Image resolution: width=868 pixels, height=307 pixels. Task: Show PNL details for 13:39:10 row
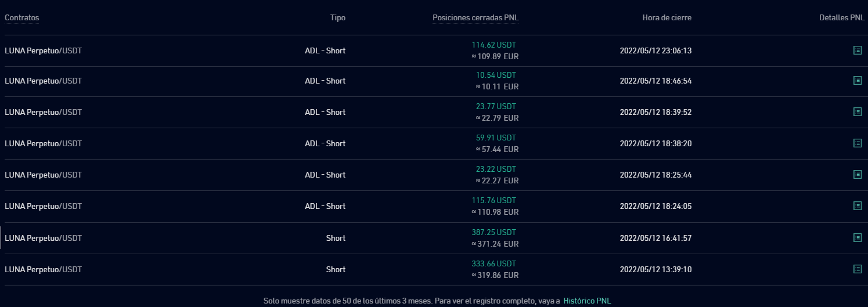coord(857,269)
